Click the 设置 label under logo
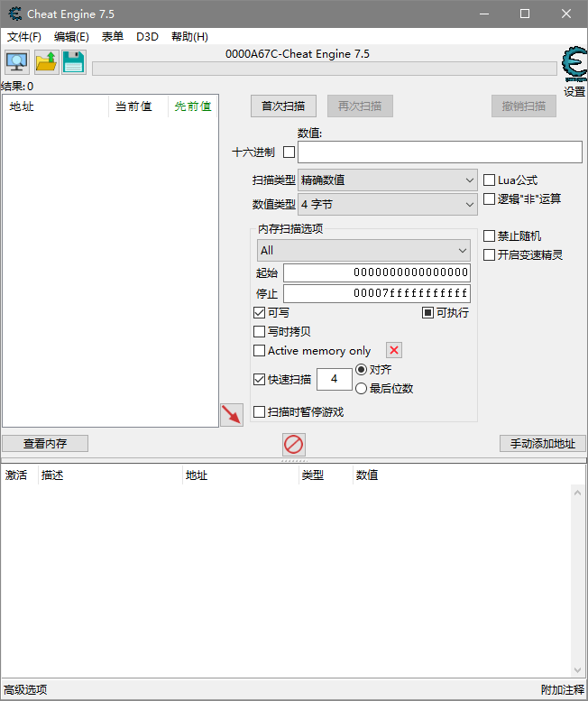 [574, 92]
